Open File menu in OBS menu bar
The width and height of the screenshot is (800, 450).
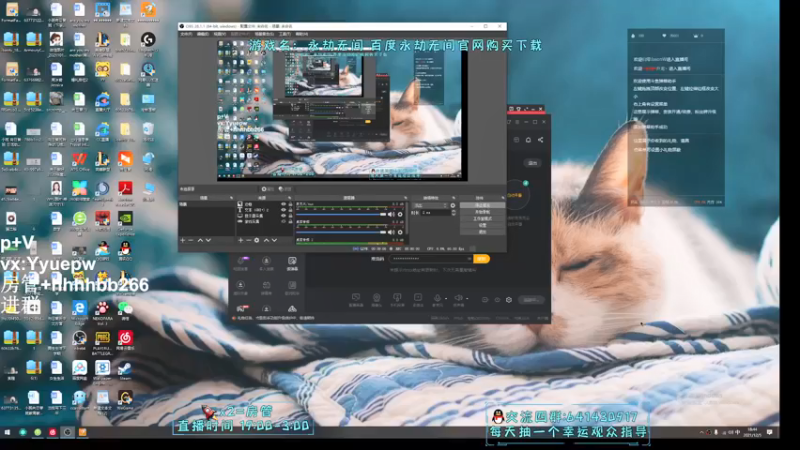point(186,34)
